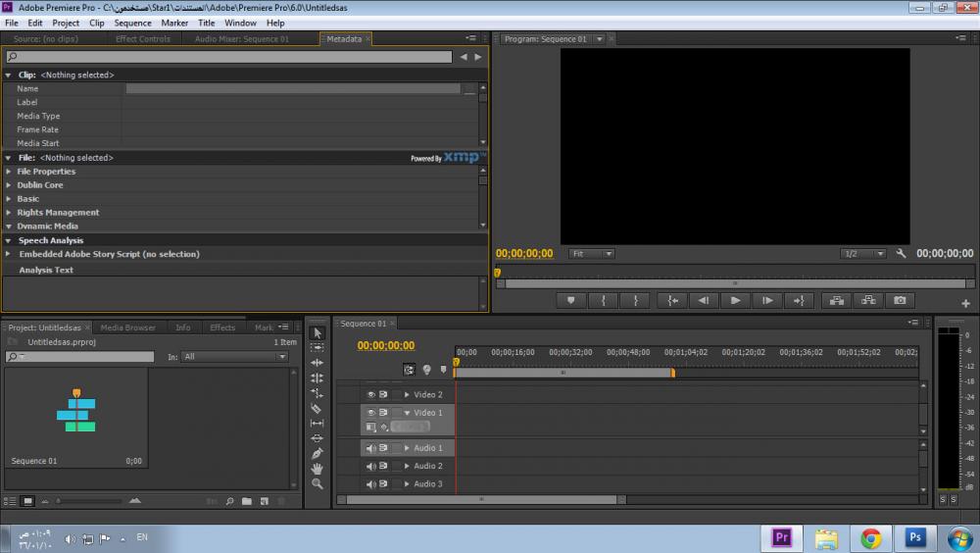Expand the Video 2 track

(407, 395)
